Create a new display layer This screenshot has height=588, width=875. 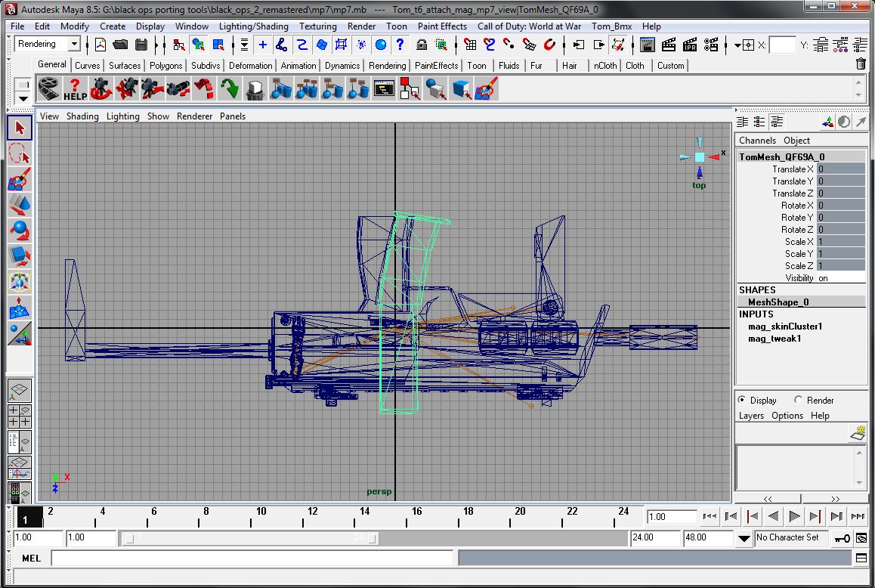(x=858, y=433)
